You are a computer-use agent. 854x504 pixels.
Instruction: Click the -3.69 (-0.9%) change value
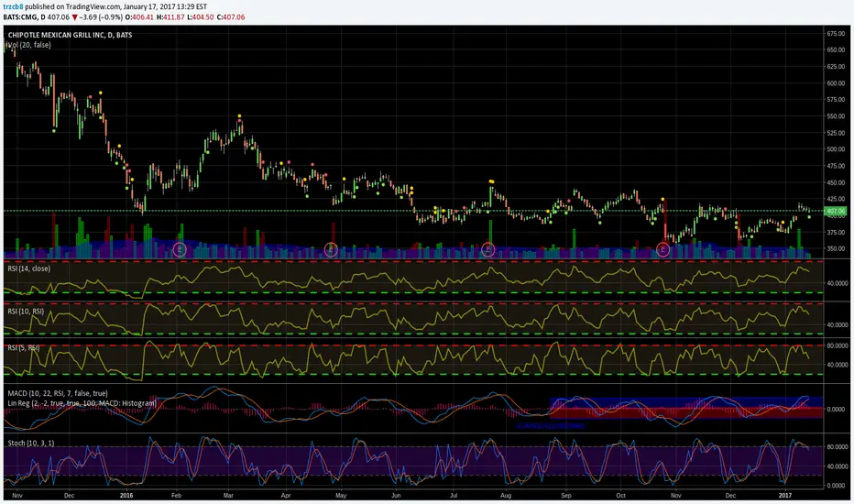[101, 17]
